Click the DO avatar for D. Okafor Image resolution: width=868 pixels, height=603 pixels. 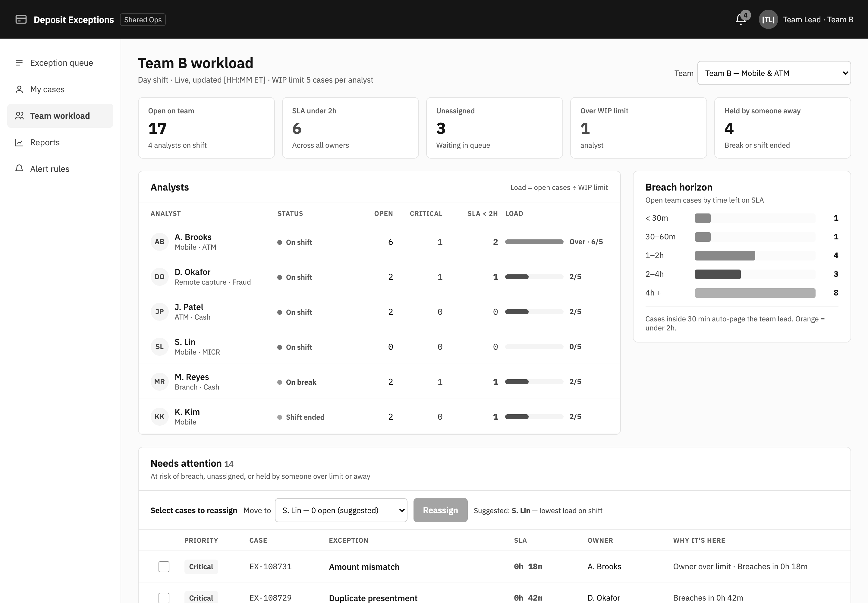159,276
